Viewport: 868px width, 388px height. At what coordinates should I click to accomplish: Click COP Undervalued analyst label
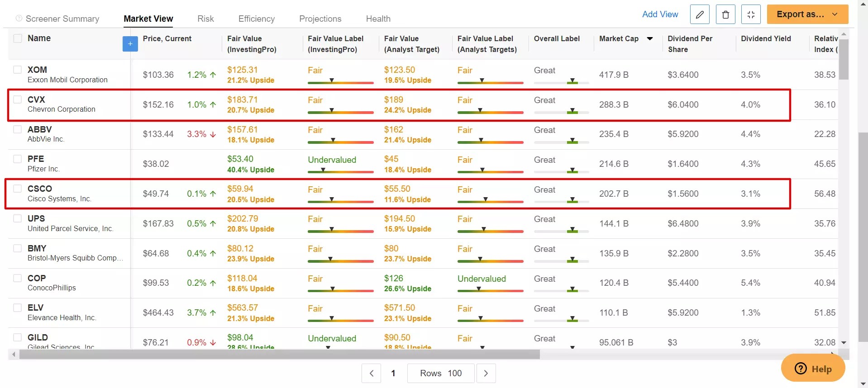point(482,279)
